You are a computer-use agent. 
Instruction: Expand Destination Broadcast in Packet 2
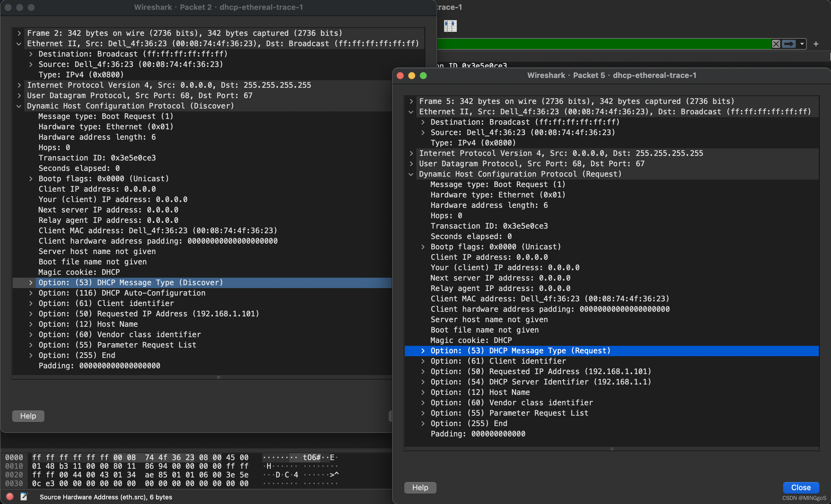coord(31,54)
